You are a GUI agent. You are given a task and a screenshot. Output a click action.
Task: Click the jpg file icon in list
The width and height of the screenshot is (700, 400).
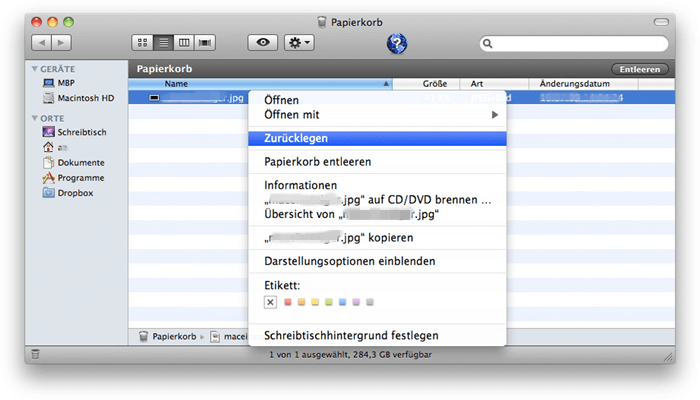pos(154,98)
